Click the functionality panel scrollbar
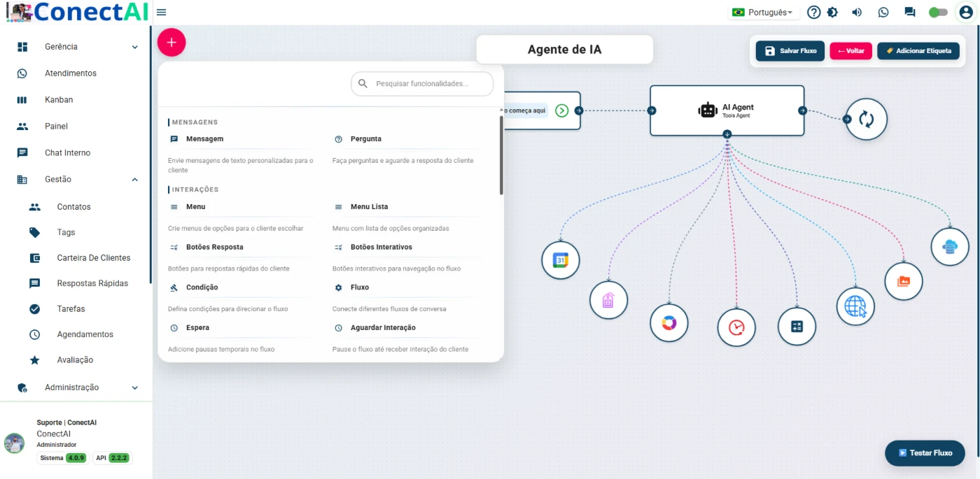Viewport: 980px width, 479px height. (x=501, y=155)
